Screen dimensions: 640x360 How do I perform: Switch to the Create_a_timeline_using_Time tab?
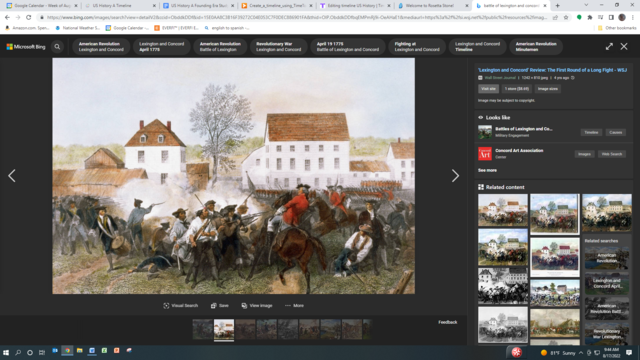click(x=277, y=6)
